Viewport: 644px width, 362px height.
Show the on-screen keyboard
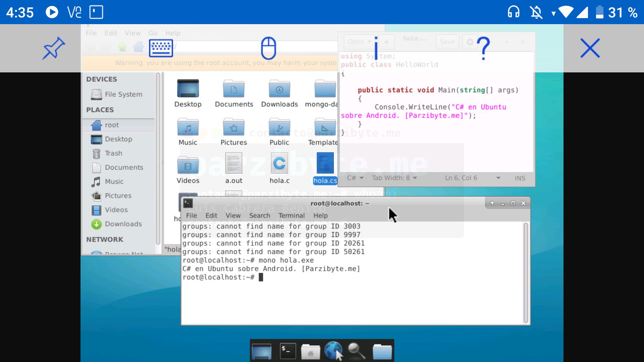pyautogui.click(x=161, y=48)
